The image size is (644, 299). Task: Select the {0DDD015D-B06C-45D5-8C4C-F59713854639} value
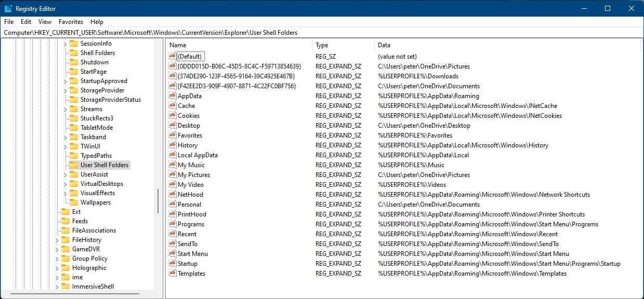pyautogui.click(x=239, y=66)
